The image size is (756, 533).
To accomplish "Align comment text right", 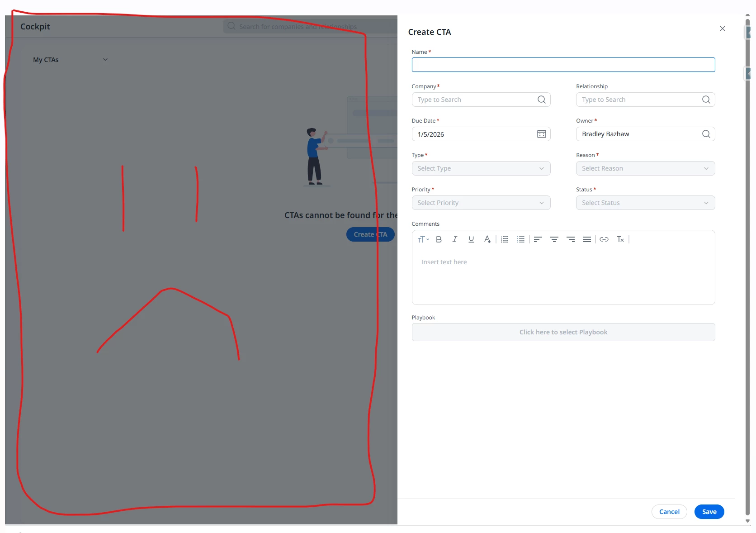I will [x=571, y=239].
